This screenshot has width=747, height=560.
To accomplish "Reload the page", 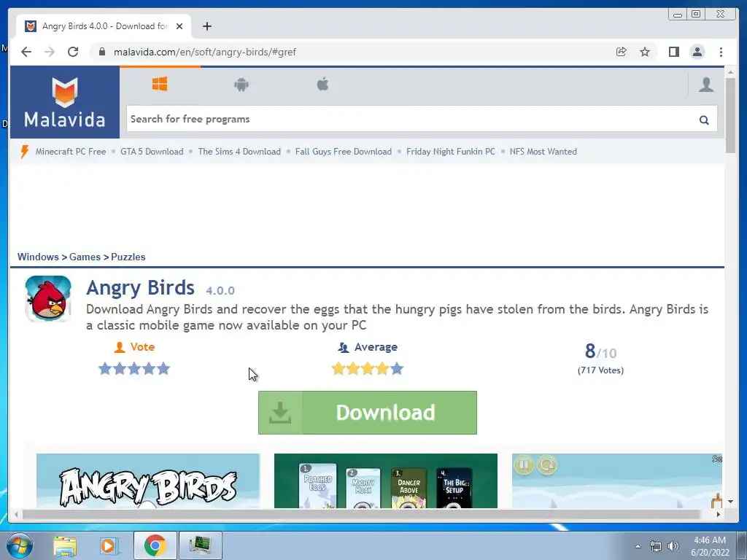I will coord(73,52).
